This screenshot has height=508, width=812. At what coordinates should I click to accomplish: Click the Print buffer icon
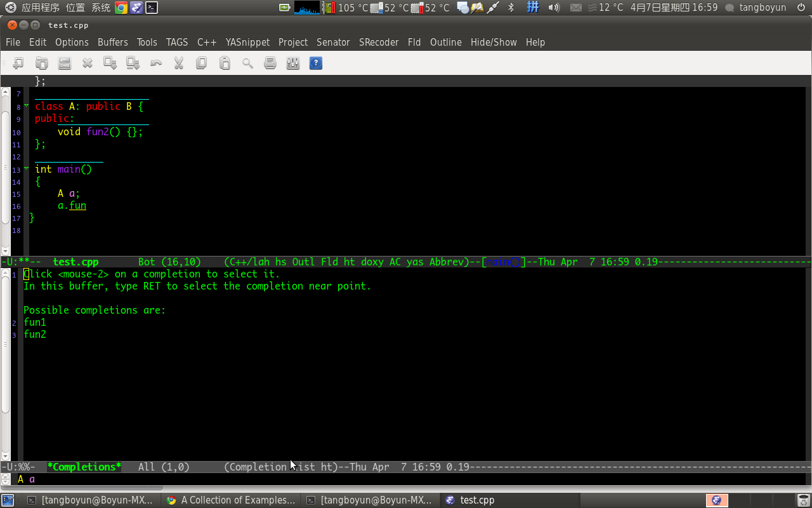pos(270,63)
